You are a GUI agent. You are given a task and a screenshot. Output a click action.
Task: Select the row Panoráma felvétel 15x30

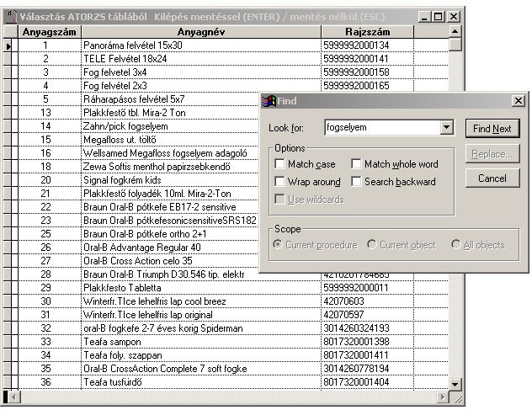(201, 45)
